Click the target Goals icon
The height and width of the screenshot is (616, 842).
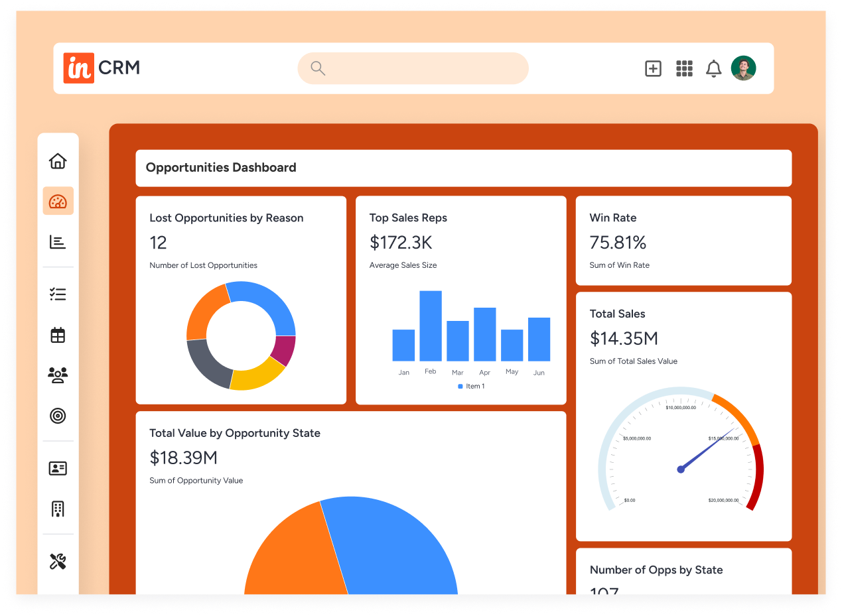[x=58, y=416]
